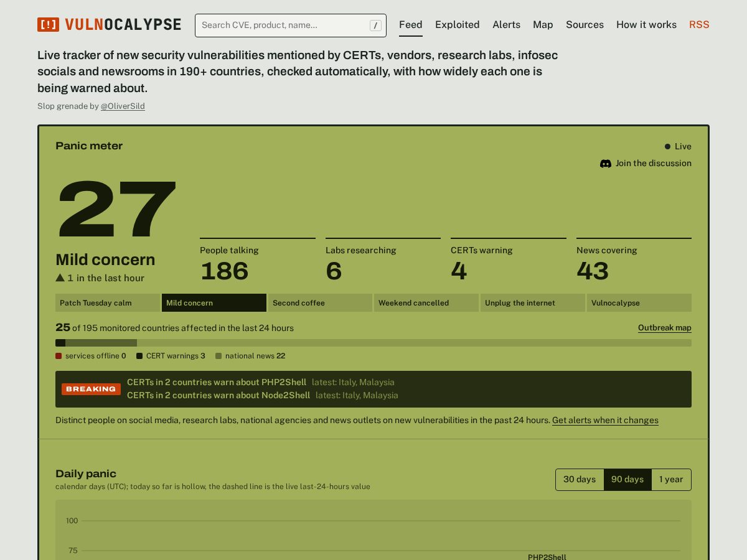Click the Live status dot indicator
Screen dimensions: 747x560
[x=667, y=147]
